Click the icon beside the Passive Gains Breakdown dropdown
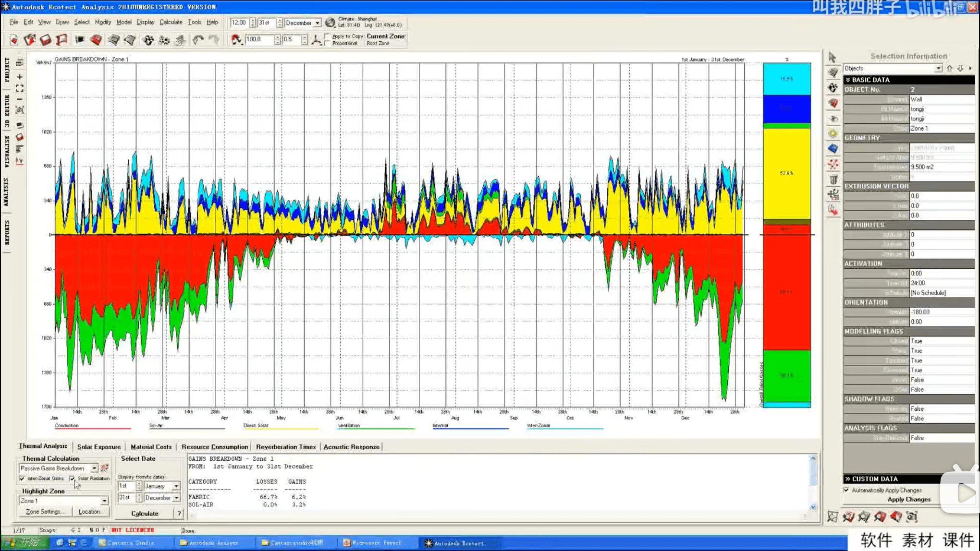980x551 pixels. [x=104, y=468]
